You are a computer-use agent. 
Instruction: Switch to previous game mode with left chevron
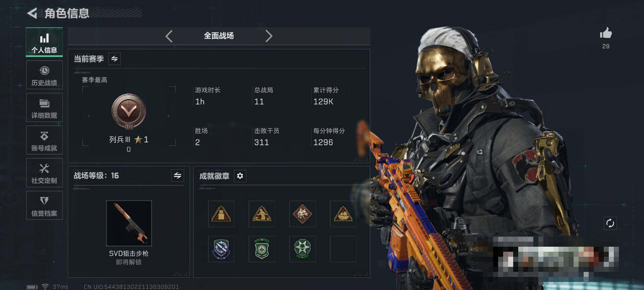click(169, 36)
